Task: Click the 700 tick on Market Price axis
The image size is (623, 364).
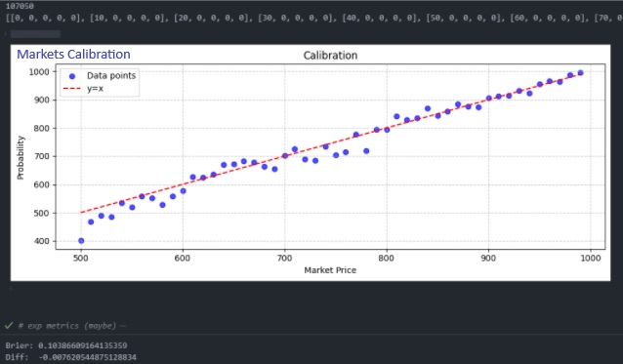Action: (x=284, y=259)
